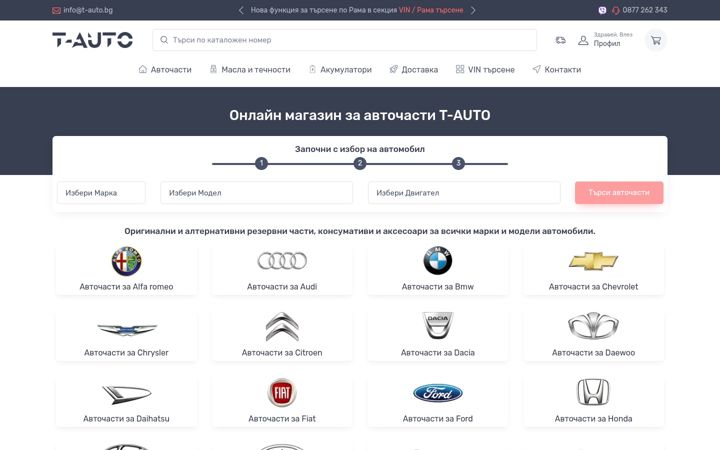Focus the catalog number search field
Viewport: 720px width, 450px height.
tap(344, 40)
